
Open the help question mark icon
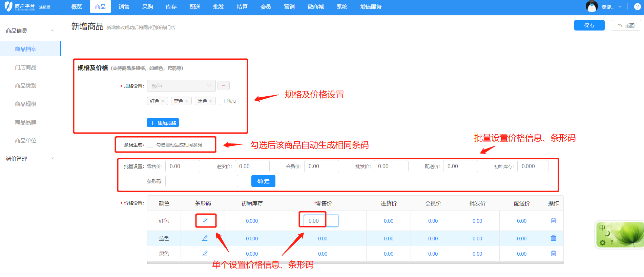[637, 7]
